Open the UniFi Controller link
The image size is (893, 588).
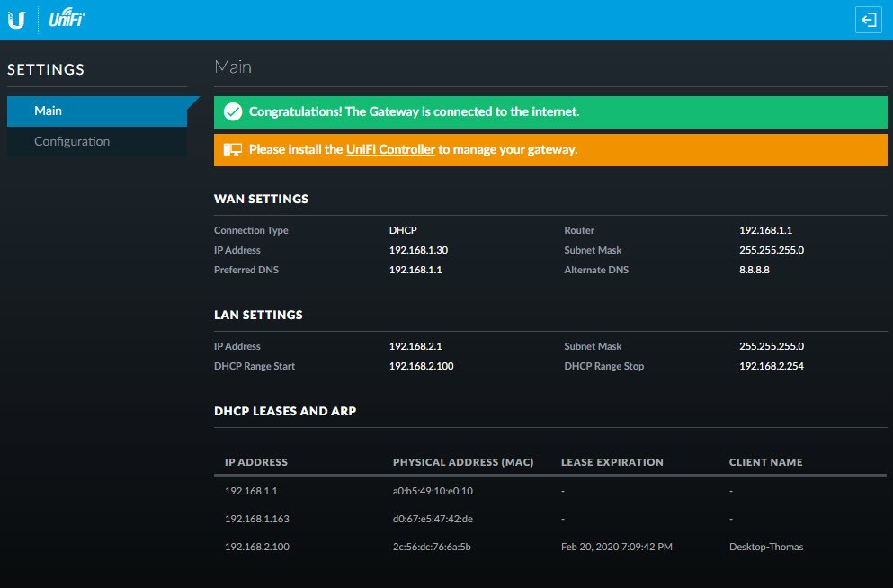(x=390, y=150)
